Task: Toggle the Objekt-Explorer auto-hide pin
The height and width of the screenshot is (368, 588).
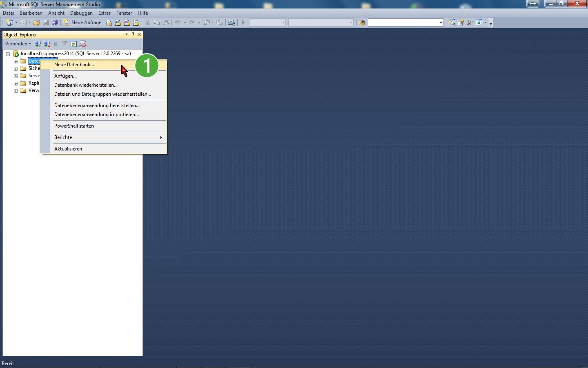Action: 133,35
